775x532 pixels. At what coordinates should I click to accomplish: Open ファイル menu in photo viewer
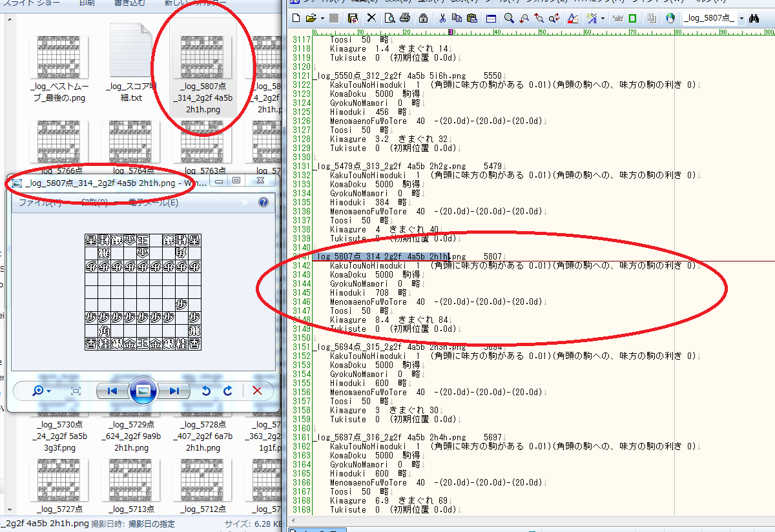pos(40,203)
